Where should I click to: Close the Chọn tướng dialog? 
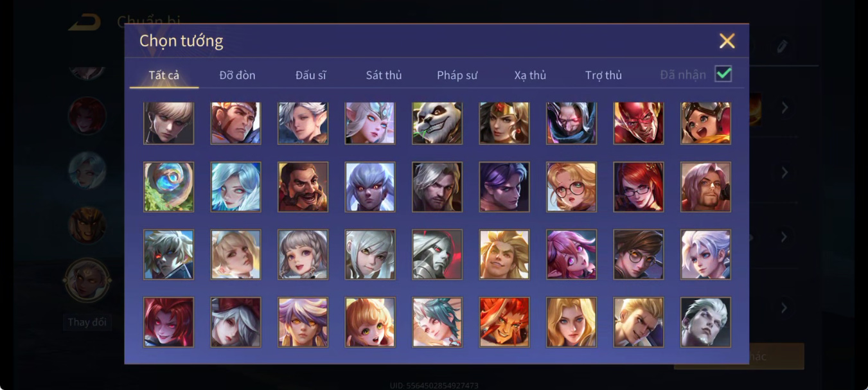coord(727,41)
